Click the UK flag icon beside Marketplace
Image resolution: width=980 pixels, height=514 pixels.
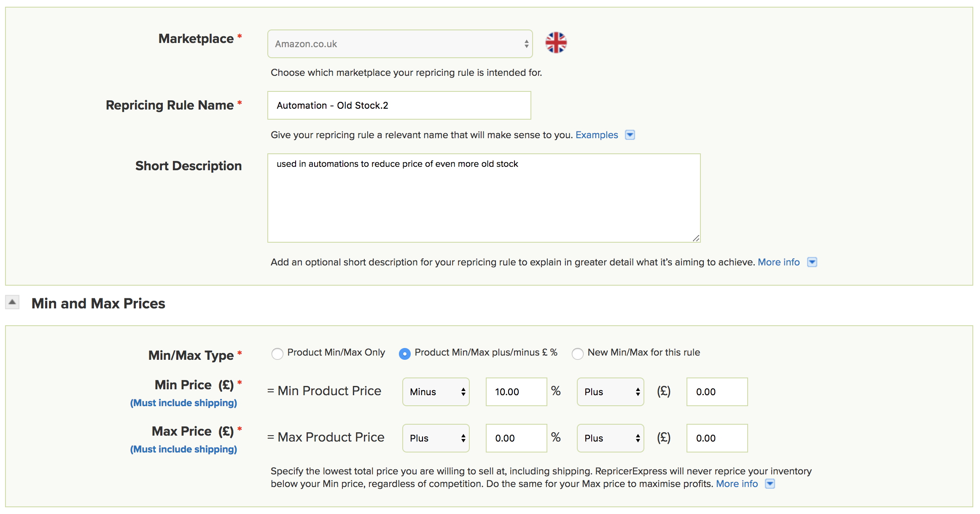click(556, 43)
